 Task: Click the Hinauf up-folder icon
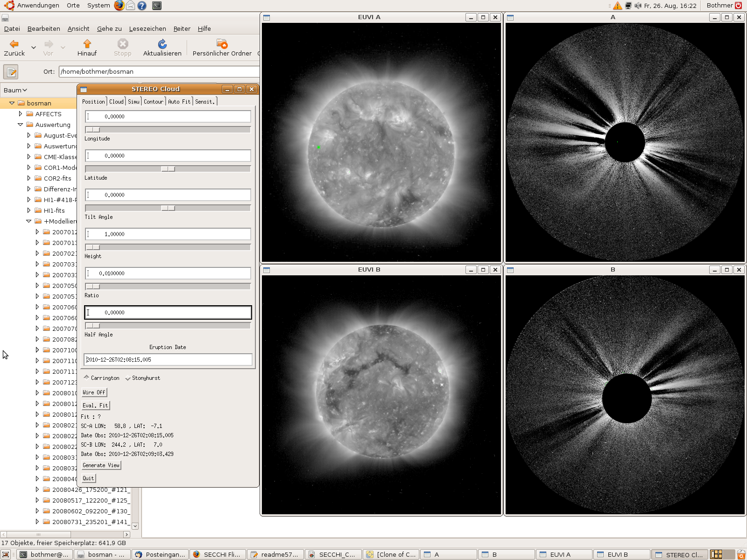click(87, 44)
